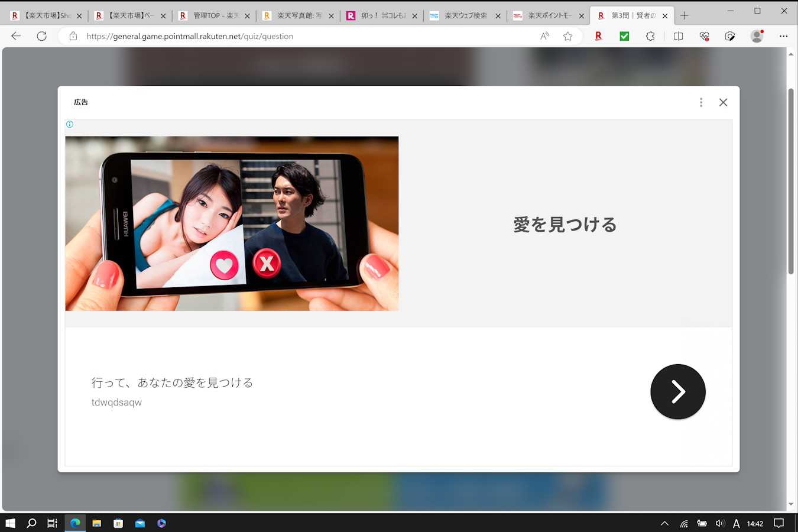
Task: Open the ad image with the phone
Action: [232, 223]
